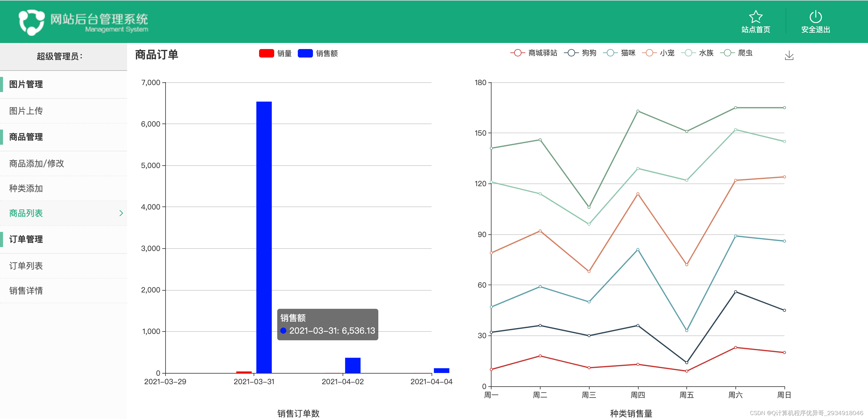Click 商城驿站 line point at 周二
868x419 pixels.
click(x=540, y=356)
